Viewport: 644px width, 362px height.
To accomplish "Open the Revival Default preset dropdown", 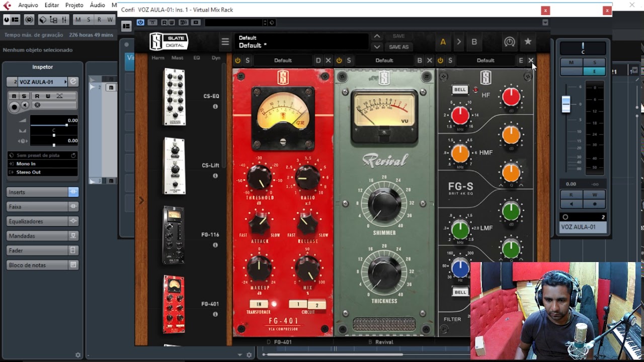I will tap(384, 60).
